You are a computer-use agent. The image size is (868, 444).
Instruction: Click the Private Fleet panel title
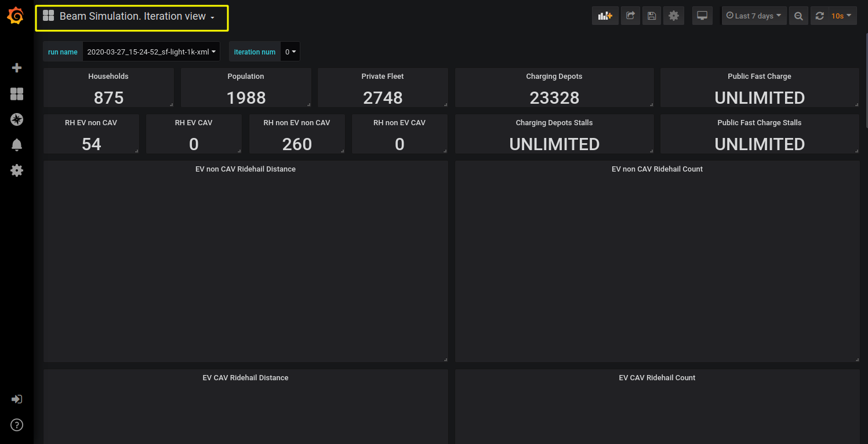383,76
